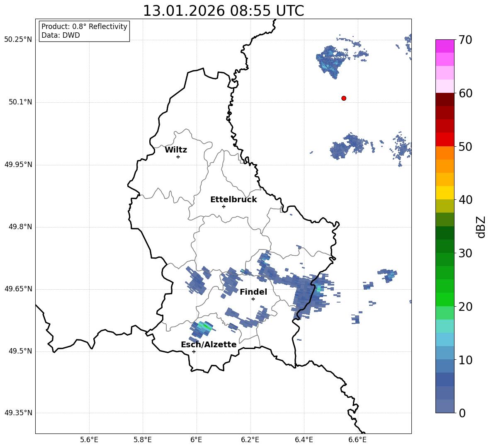The width and height of the screenshot is (491, 448).
Task: Click the 70 value on colorbar
Action: (465, 40)
